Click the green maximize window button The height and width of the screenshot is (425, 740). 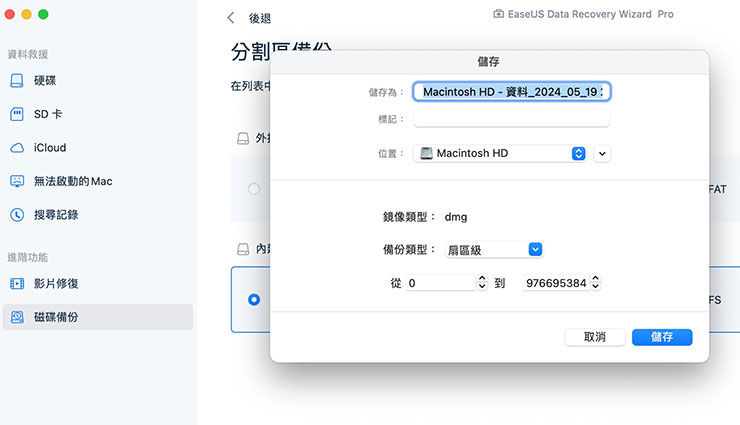point(43,14)
